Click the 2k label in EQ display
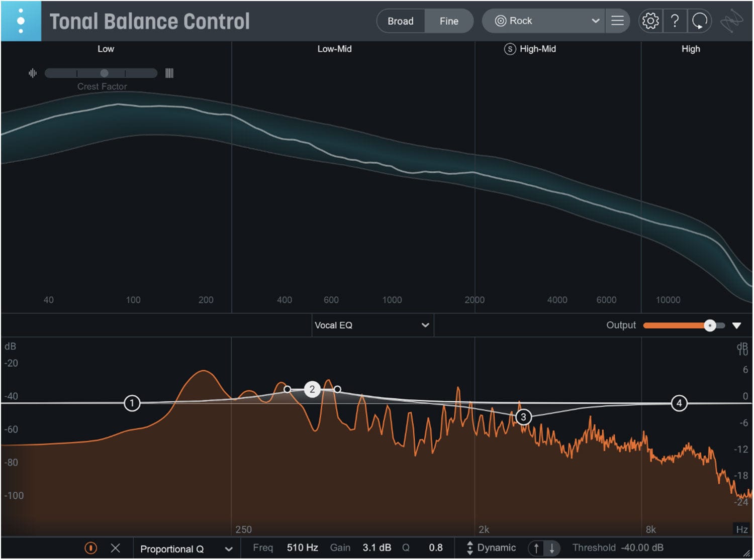Screen dimensions: 754x560 pos(484,529)
